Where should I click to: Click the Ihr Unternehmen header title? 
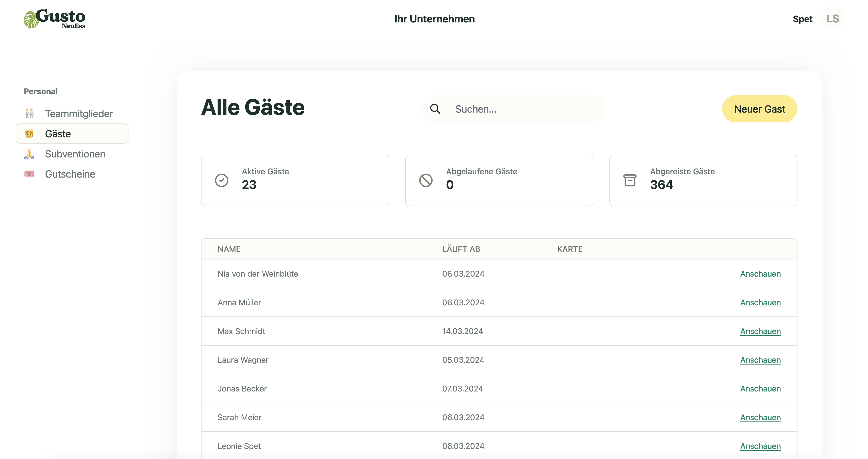[434, 19]
